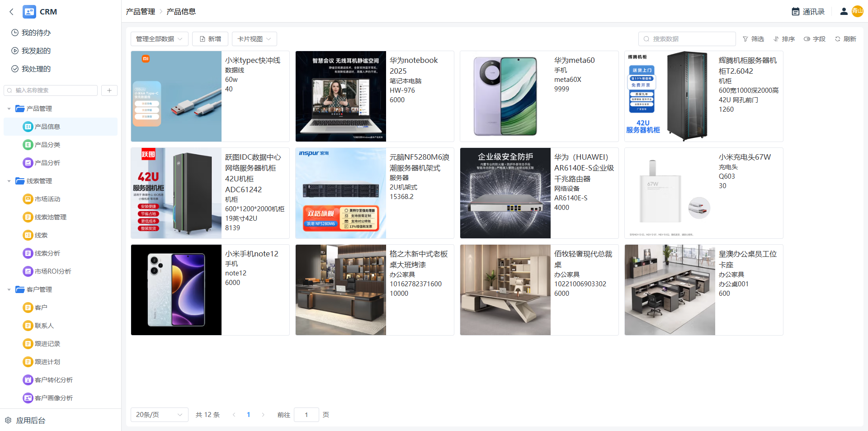Click the user profile silhouette icon
This screenshot has width=868, height=431.
(844, 12)
